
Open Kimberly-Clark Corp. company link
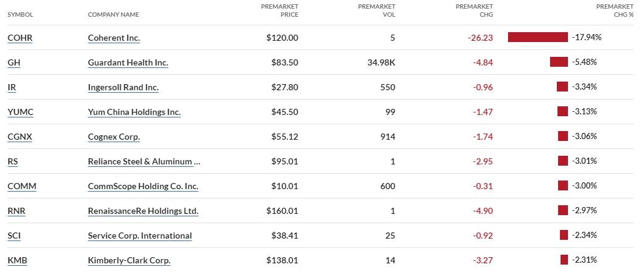129,260
